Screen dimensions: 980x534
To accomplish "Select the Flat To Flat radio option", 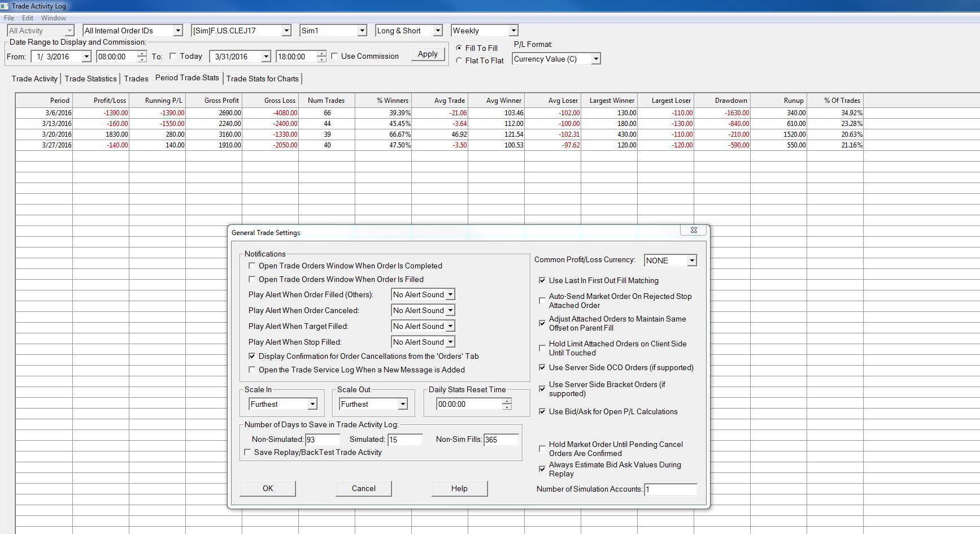I will (459, 60).
